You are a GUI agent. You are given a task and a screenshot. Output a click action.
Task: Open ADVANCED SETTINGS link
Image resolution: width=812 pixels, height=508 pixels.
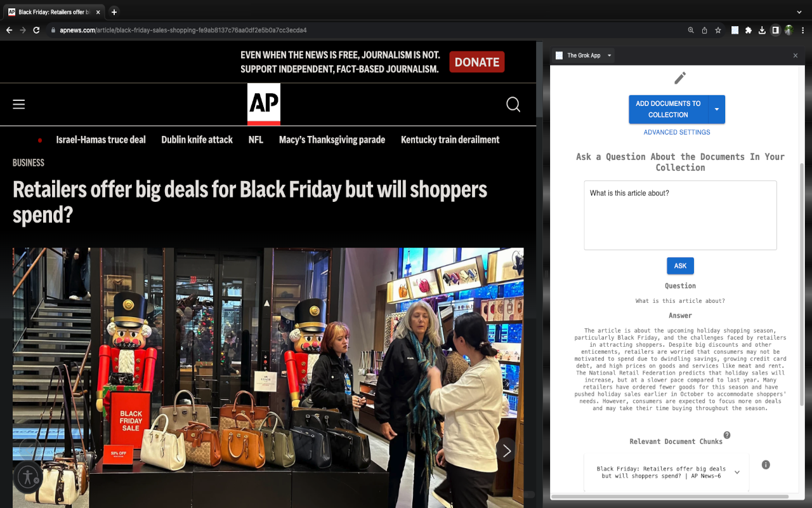(x=676, y=132)
